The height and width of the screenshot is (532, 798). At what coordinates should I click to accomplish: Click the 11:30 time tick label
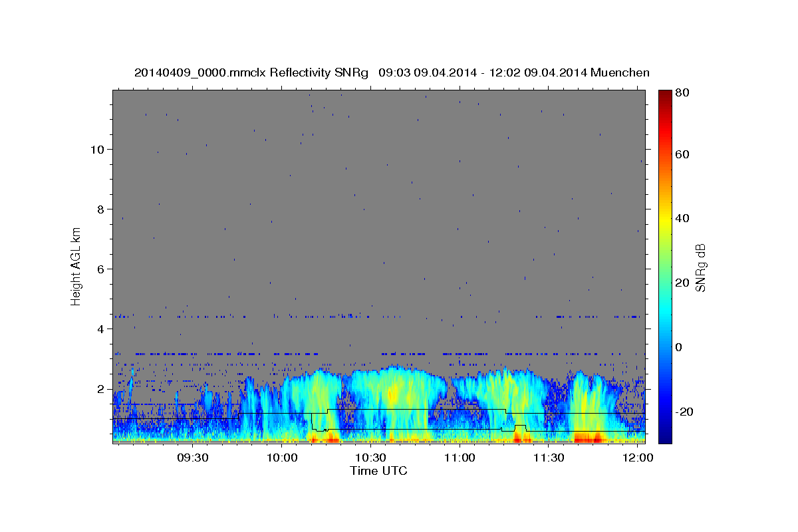pos(548,458)
